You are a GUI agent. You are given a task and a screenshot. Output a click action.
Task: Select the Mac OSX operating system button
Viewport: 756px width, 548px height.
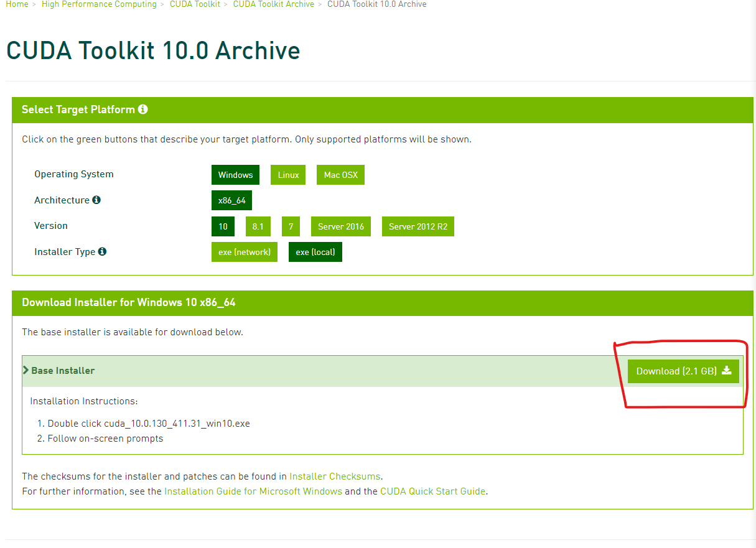tap(340, 175)
